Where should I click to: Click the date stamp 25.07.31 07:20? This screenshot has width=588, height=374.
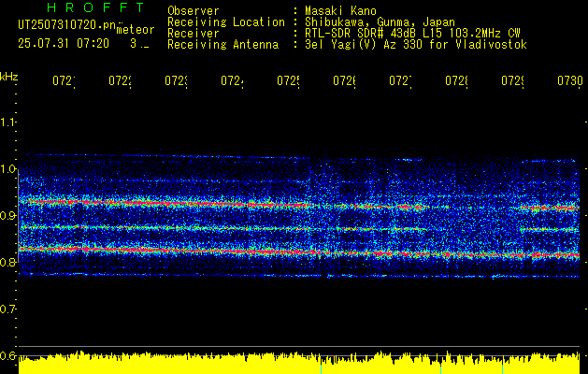point(64,44)
